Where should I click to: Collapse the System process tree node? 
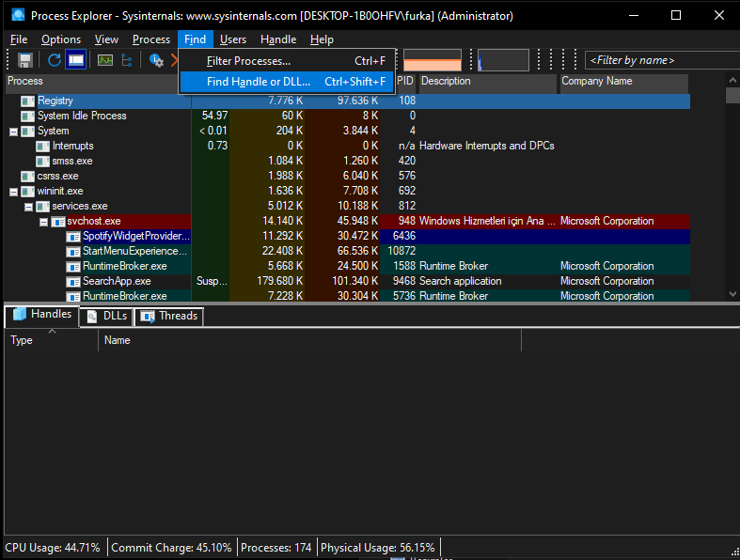point(14,132)
